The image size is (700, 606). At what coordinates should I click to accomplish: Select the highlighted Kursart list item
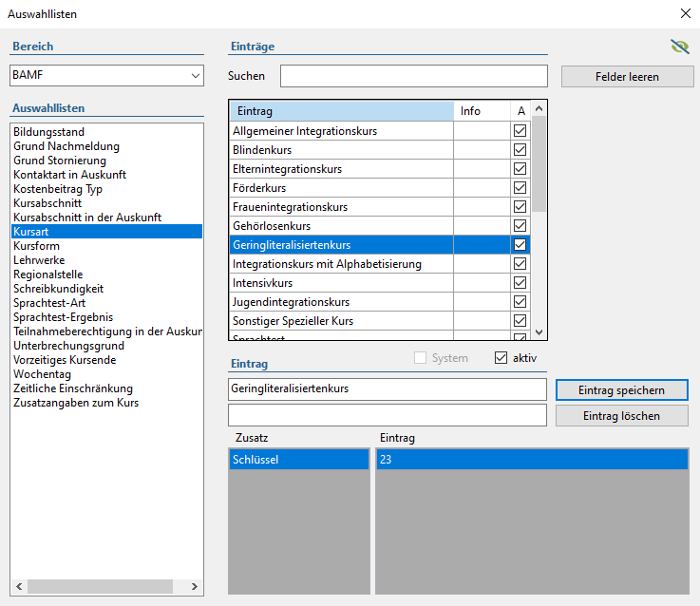(106, 232)
